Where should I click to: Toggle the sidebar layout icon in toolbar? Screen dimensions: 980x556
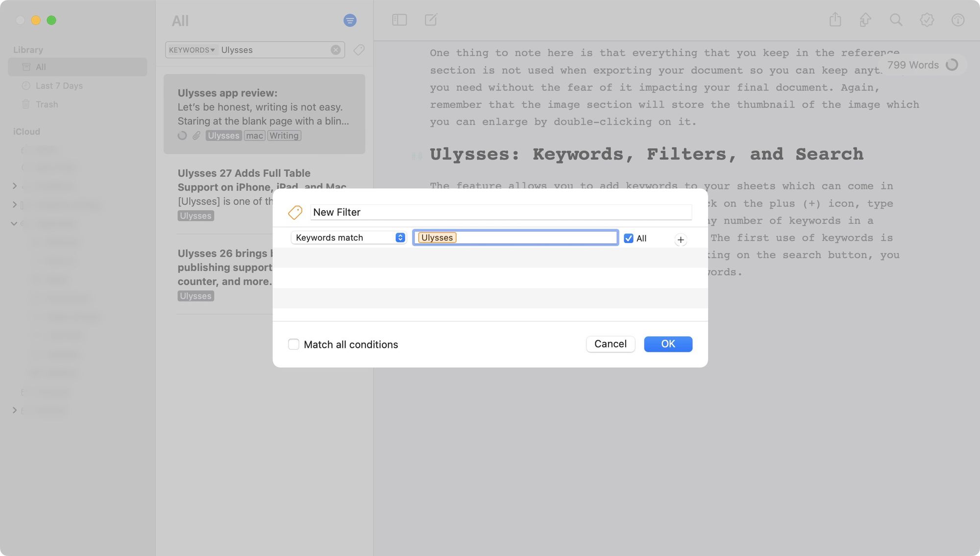(x=399, y=20)
